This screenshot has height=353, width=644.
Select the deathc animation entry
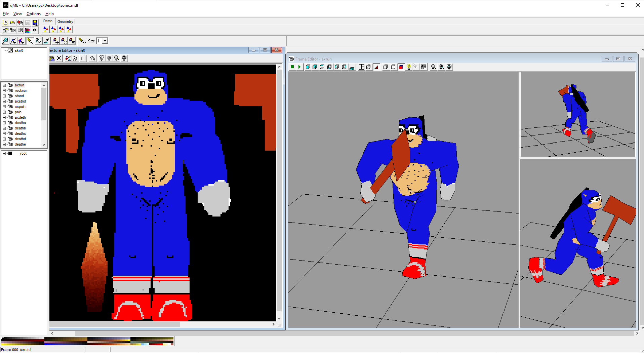20,134
